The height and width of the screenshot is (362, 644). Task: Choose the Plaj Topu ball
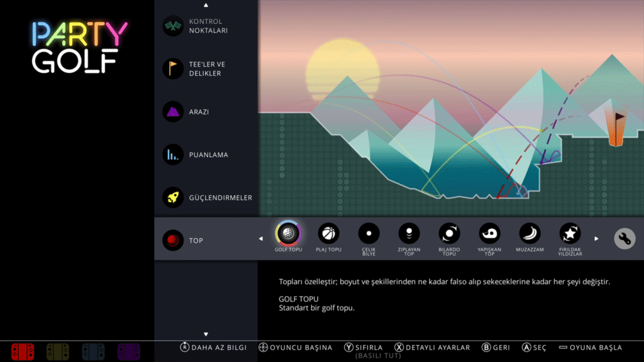pyautogui.click(x=328, y=233)
